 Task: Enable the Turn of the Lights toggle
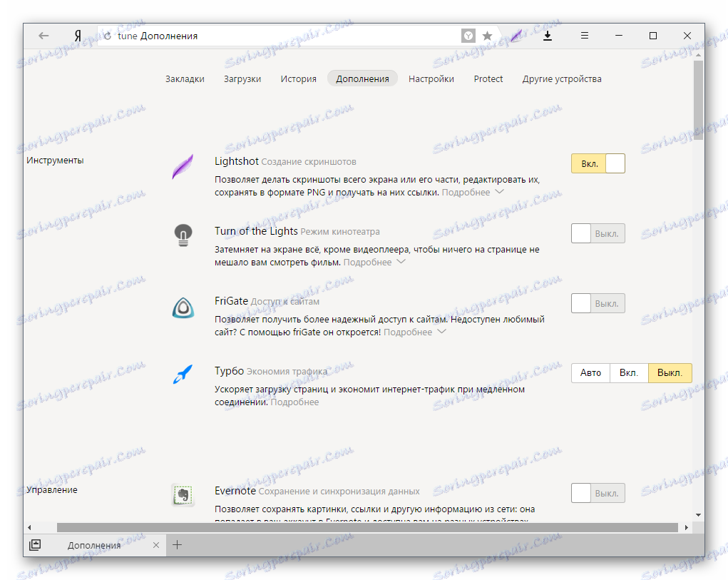pyautogui.click(x=598, y=233)
